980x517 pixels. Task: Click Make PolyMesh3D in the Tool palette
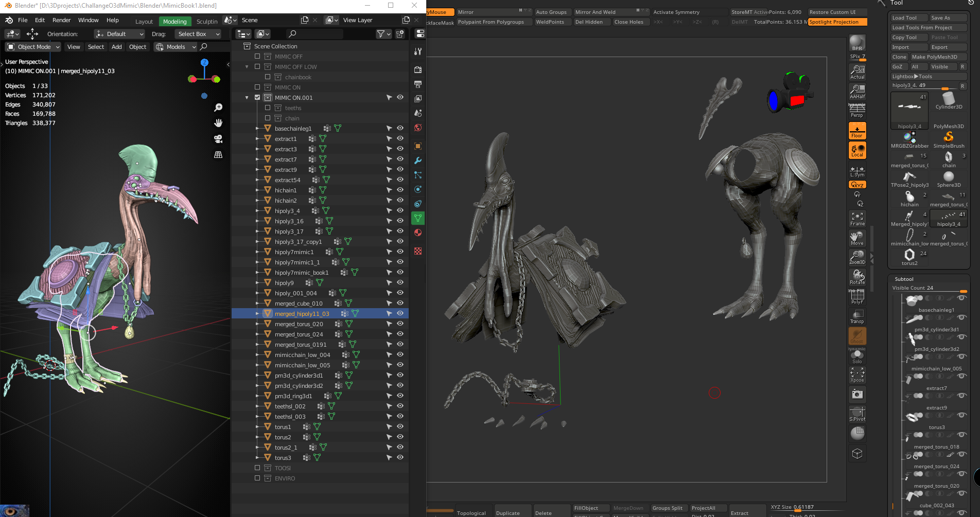(x=938, y=57)
